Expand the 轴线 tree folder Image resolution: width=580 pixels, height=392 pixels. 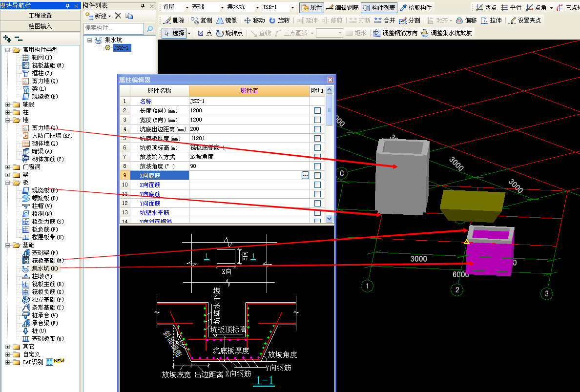coord(7,104)
